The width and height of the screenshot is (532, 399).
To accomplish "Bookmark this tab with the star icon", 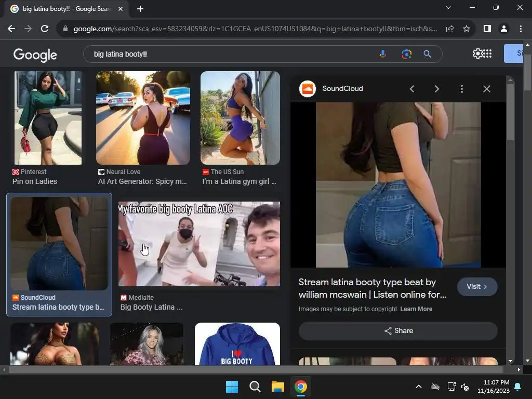I will pos(467,29).
